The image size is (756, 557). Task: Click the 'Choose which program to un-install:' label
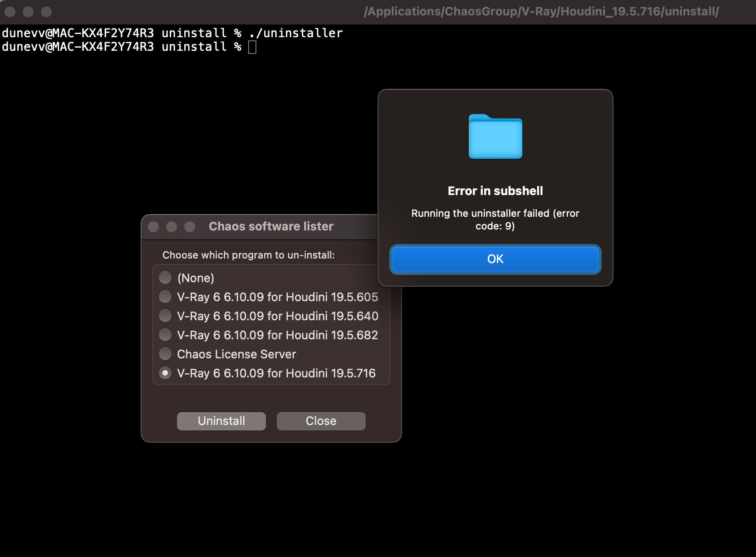point(249,255)
